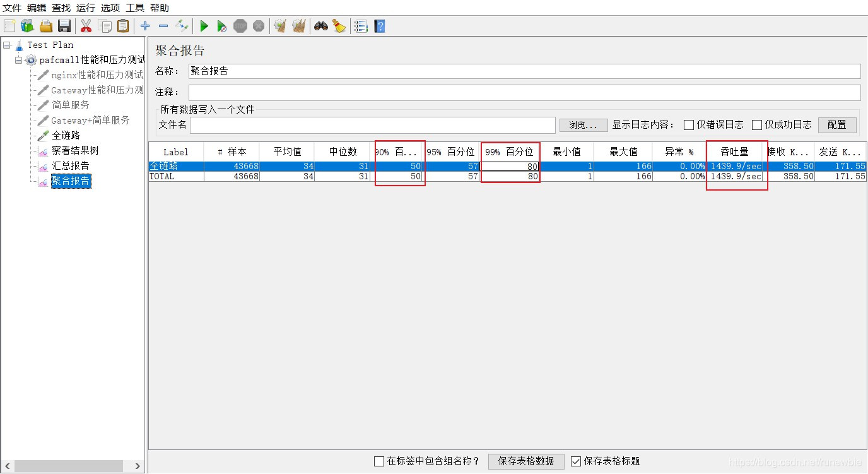Select the Gateway性能和压力测试 sampler
The width and height of the screenshot is (868, 474).
click(x=97, y=90)
